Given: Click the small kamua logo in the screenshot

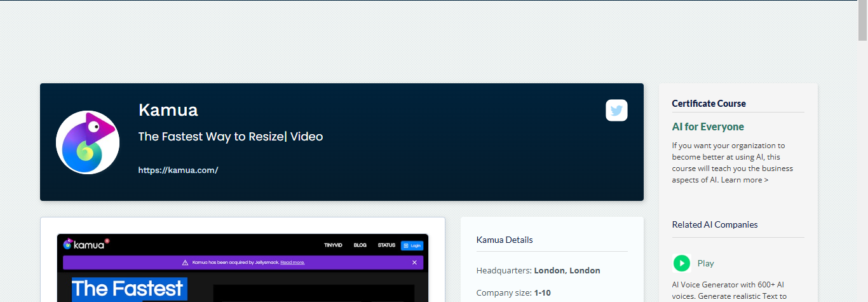Looking at the screenshot, I should (86, 245).
